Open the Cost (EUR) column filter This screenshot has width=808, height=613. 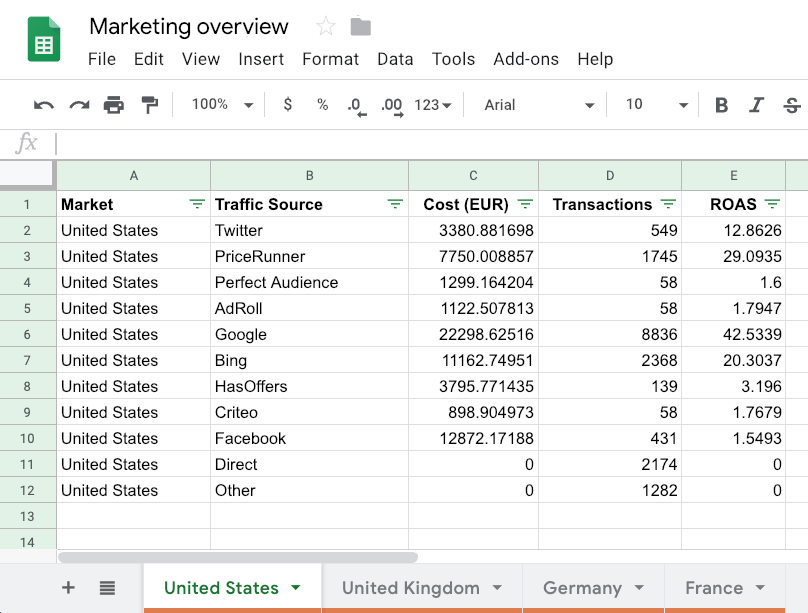(525, 205)
